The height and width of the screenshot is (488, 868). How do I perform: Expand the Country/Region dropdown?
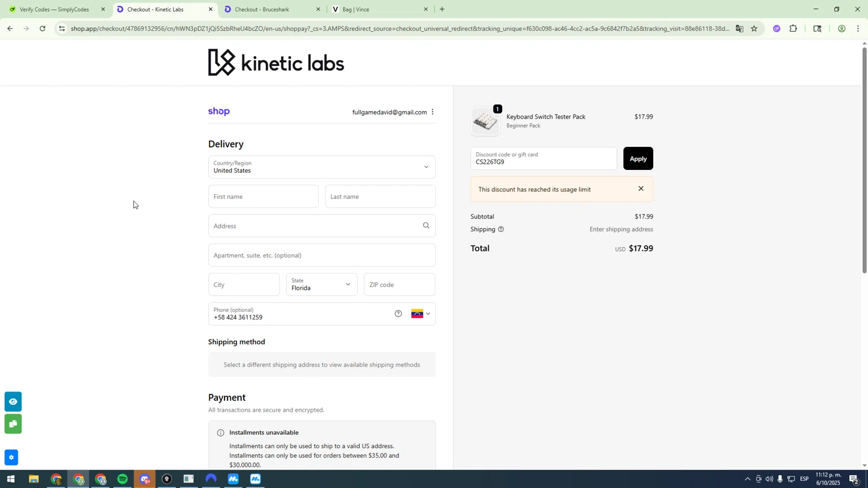322,167
